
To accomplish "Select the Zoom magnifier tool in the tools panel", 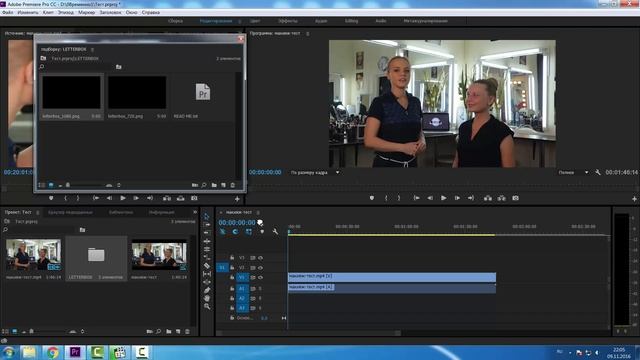I will coord(207,306).
